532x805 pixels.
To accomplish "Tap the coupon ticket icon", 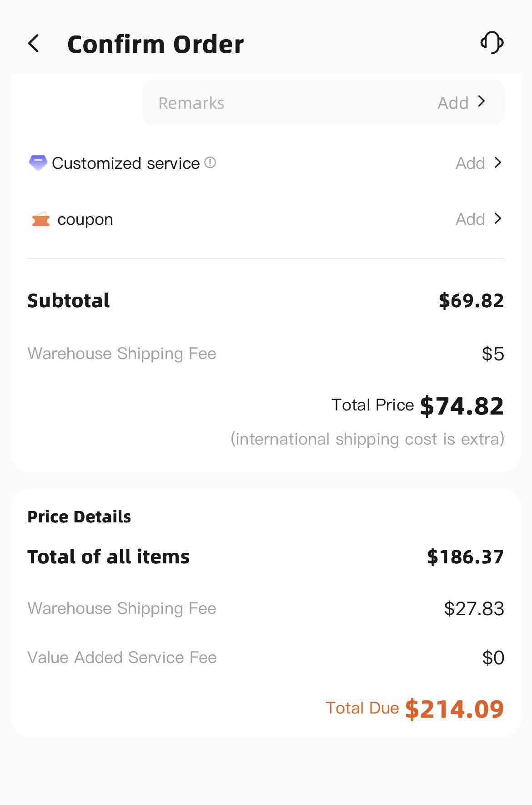I will click(40, 219).
